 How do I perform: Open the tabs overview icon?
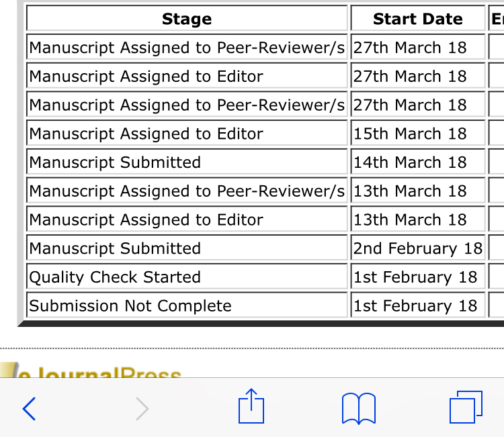coord(465,407)
